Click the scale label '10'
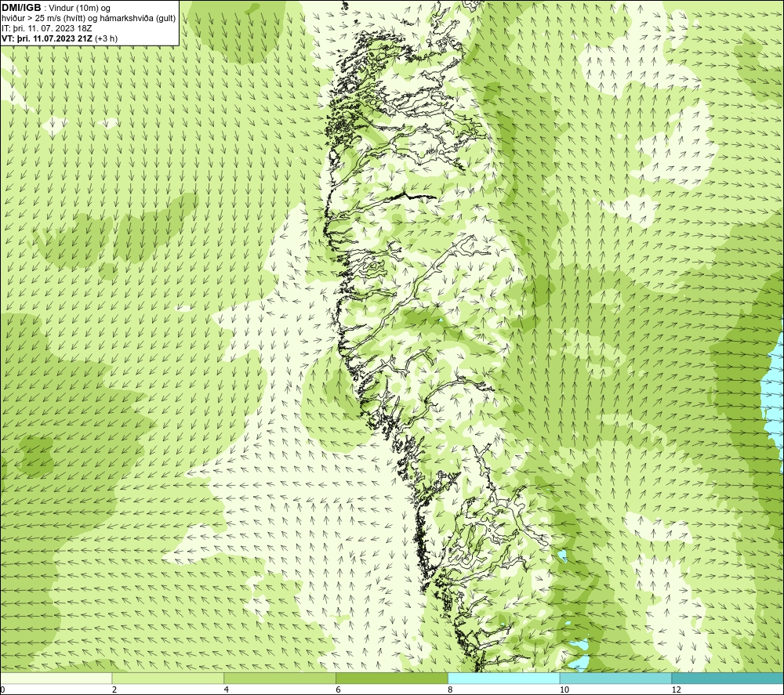Screen dimensions: 784x695 [564, 690]
